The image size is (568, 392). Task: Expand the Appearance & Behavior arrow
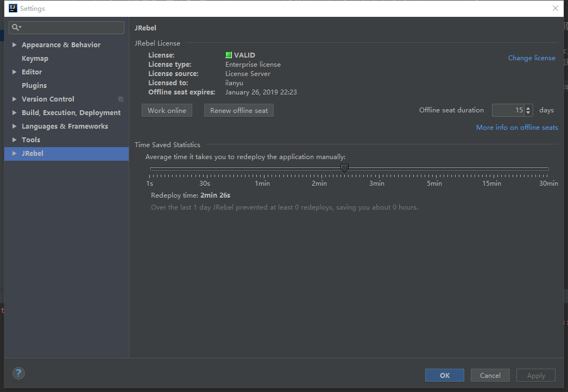coord(15,45)
